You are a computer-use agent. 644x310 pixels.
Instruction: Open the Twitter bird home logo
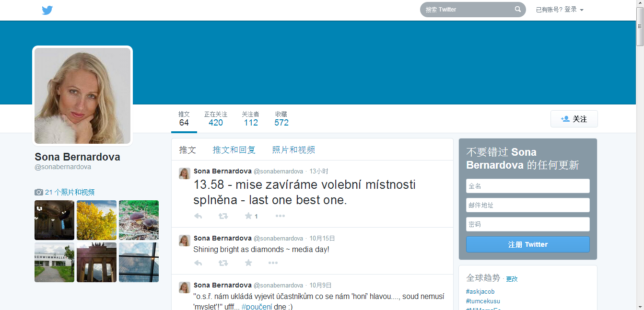tap(47, 10)
